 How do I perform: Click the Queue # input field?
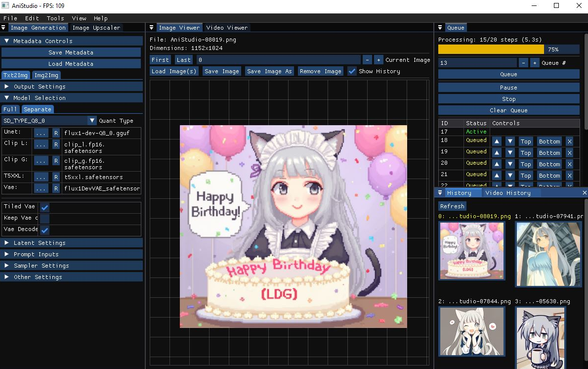[477, 63]
